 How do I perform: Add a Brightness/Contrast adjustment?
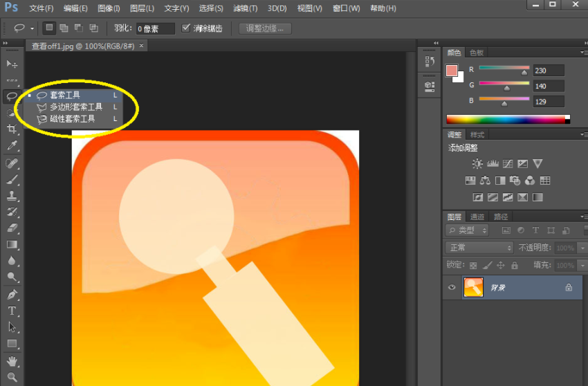click(x=477, y=163)
